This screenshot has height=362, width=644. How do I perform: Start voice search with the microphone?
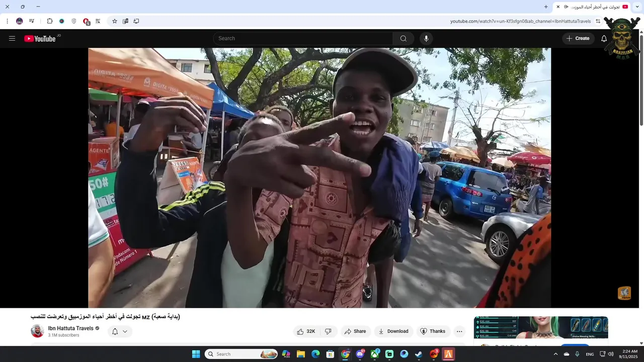tap(426, 39)
